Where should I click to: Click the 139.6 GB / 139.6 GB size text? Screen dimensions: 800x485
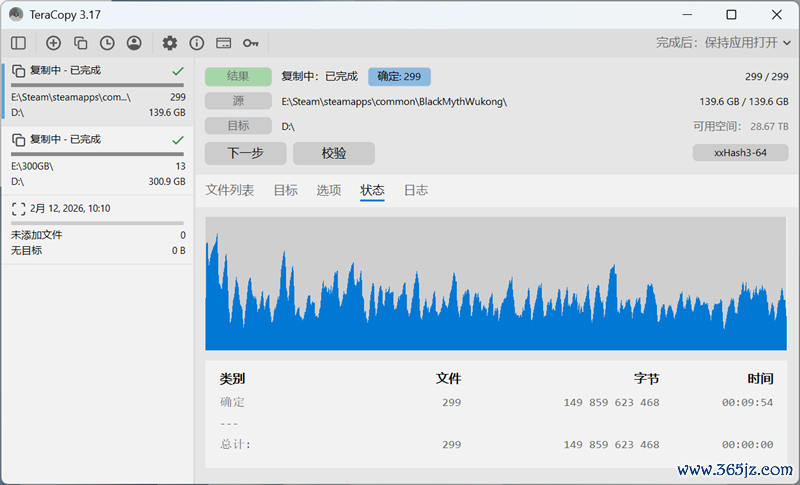[x=744, y=101]
